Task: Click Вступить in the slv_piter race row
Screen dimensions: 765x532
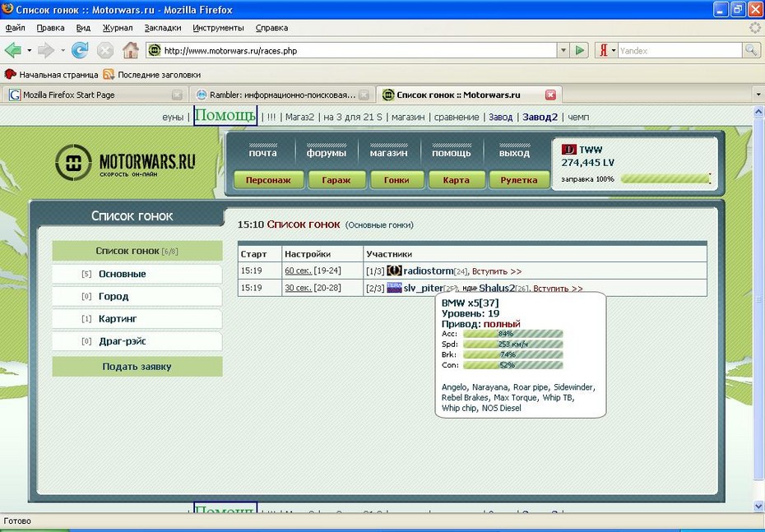Action: (558, 288)
